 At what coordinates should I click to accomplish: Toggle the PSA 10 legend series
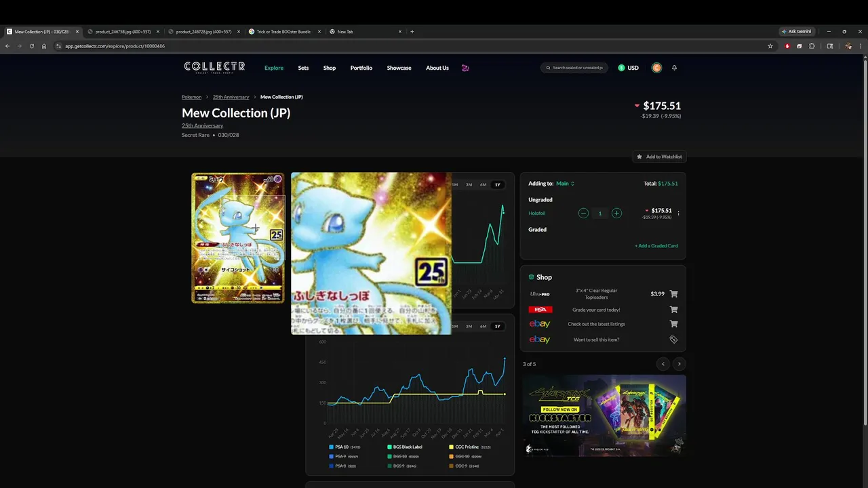click(344, 447)
